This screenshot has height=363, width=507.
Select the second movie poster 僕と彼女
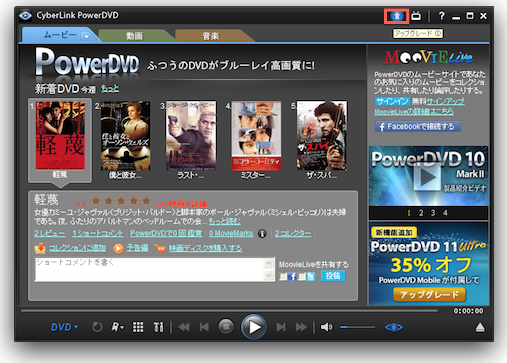[125, 136]
